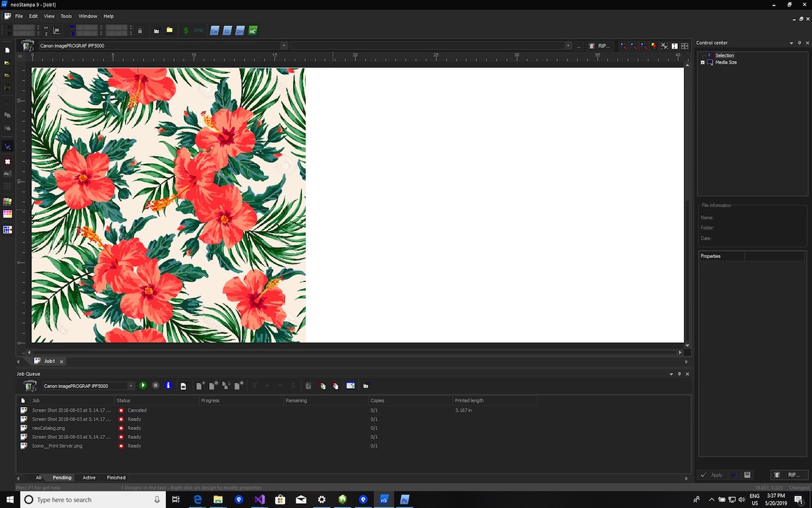
Task: Expand the Media Size tree node
Action: click(x=702, y=62)
